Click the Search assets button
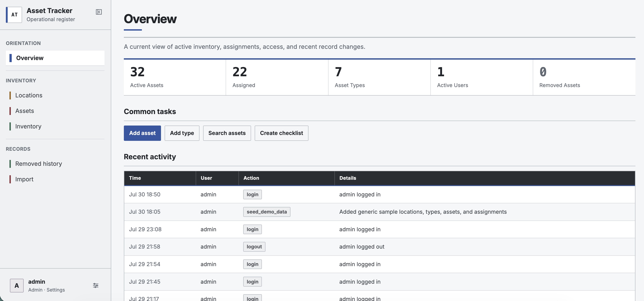 pos(227,133)
